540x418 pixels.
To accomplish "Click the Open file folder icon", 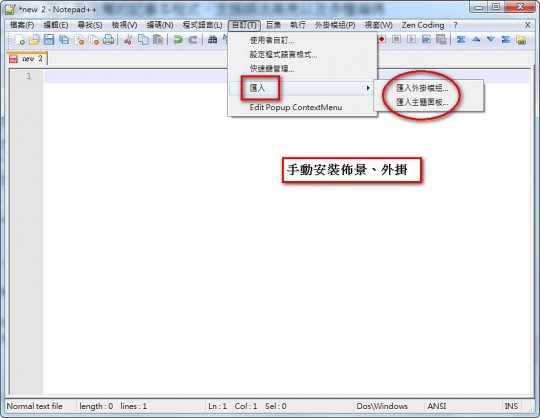I will click(x=34, y=40).
